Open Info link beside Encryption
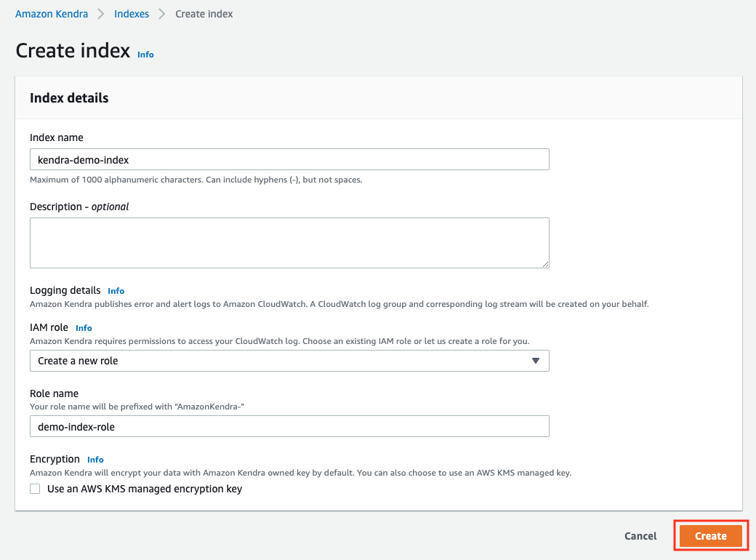Image resolution: width=756 pixels, height=560 pixels. 95,460
